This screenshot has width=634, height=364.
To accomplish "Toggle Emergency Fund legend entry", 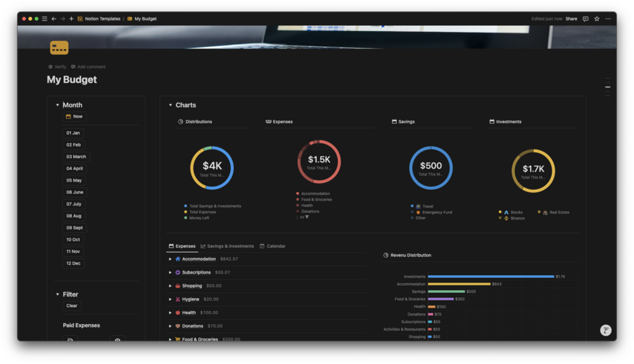I will pos(431,213).
